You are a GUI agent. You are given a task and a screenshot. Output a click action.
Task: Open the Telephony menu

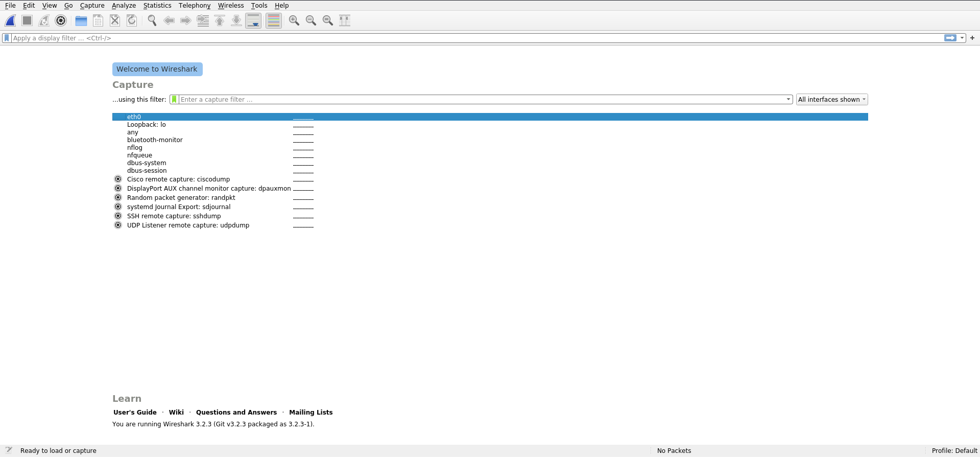pyautogui.click(x=195, y=6)
